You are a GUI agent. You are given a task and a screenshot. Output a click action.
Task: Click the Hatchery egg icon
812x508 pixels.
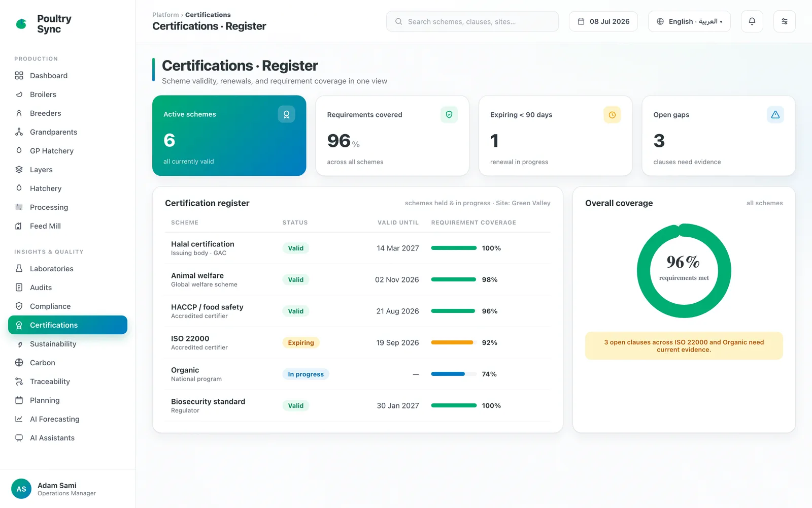pos(19,188)
